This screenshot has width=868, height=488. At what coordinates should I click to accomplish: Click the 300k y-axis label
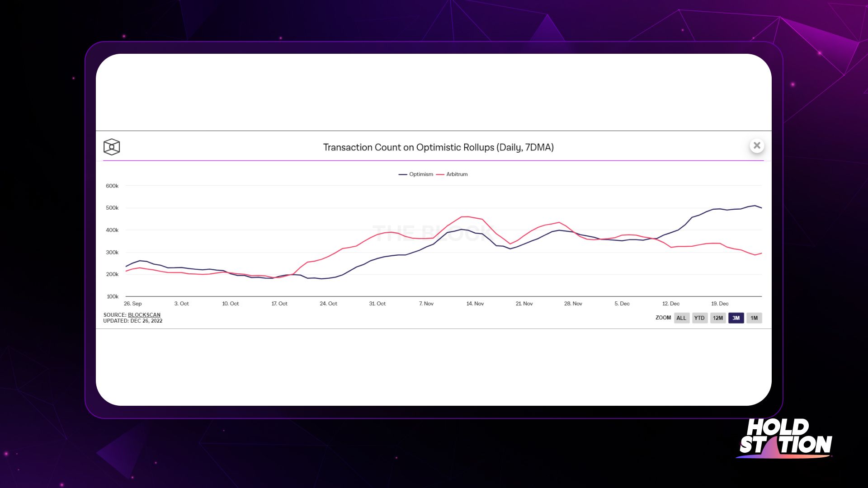[112, 252]
